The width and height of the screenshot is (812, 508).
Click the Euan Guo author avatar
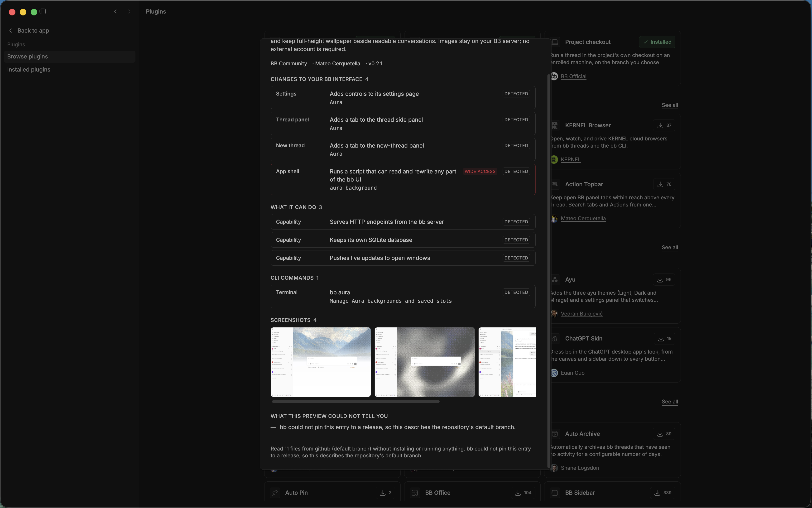pos(554,373)
